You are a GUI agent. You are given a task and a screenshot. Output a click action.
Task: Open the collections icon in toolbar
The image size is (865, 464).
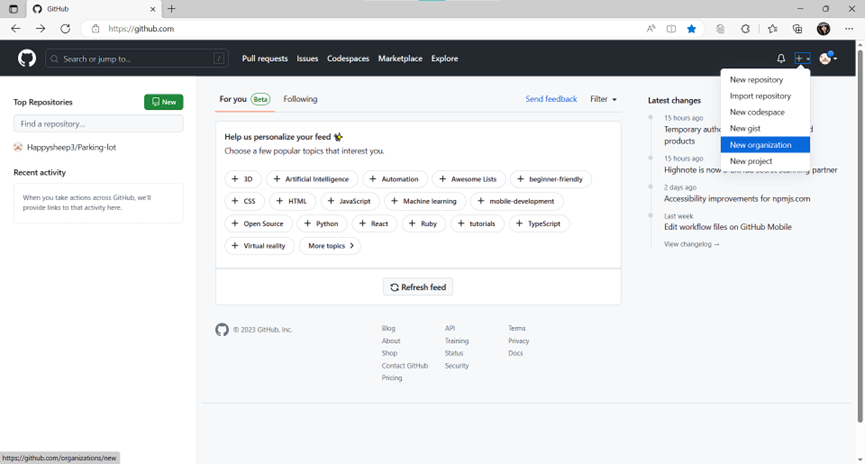coord(797,29)
